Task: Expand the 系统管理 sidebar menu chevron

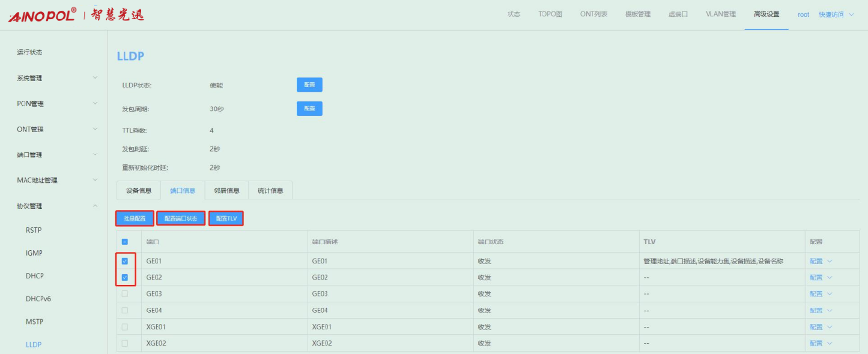Action: click(x=95, y=78)
